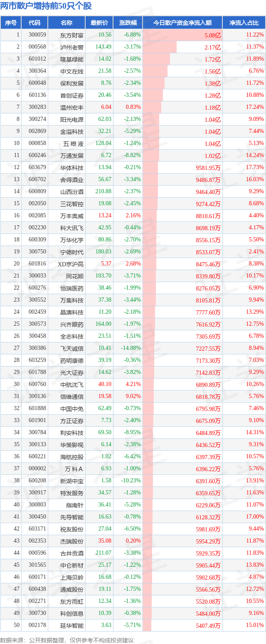The image size is (266, 644).
Task: Click ratio value 17.00%
Action: click(255, 517)
